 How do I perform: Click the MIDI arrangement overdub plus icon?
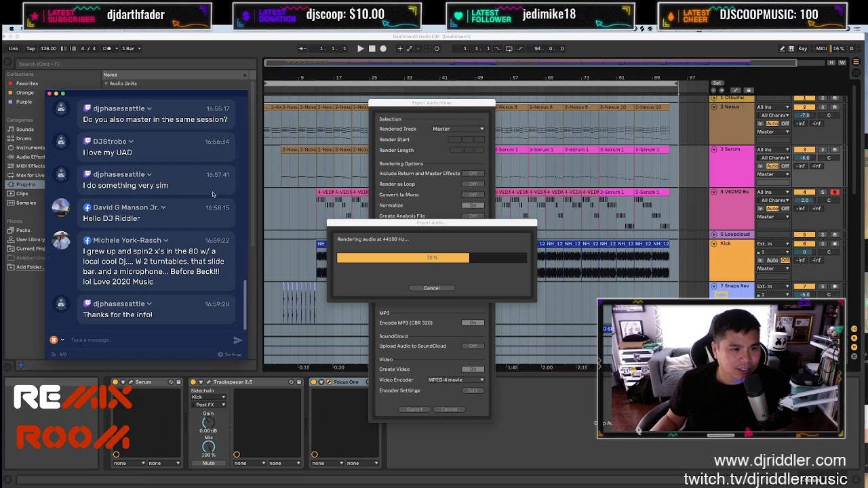[x=399, y=49]
